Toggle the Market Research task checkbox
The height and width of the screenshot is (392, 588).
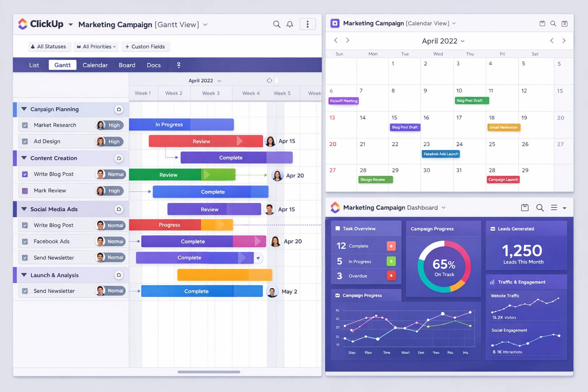25,125
